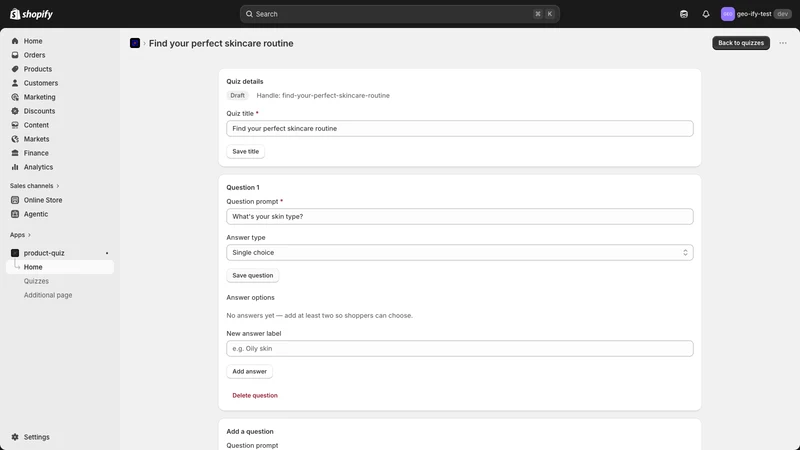The image size is (800, 450).
Task: Click the search magnifier icon
Action: [x=249, y=14]
